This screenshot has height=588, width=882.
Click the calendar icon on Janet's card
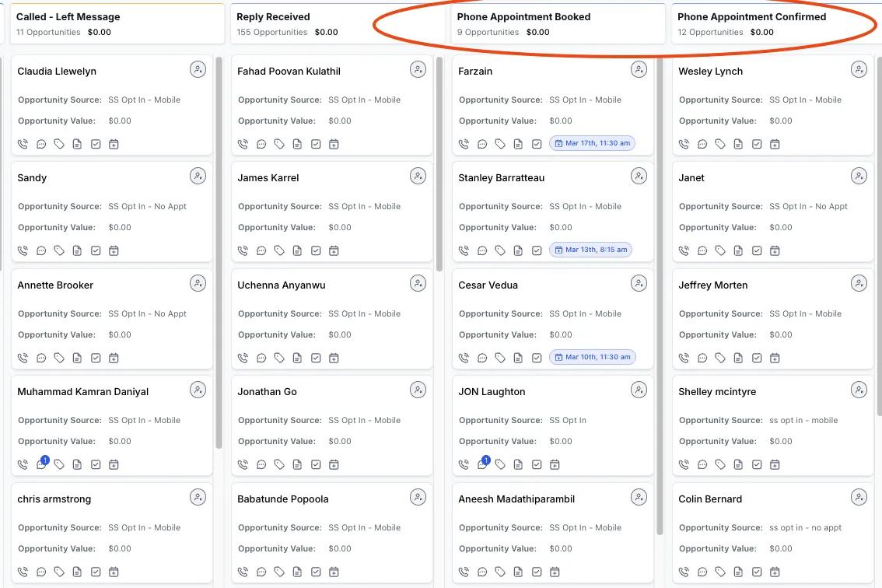click(775, 250)
